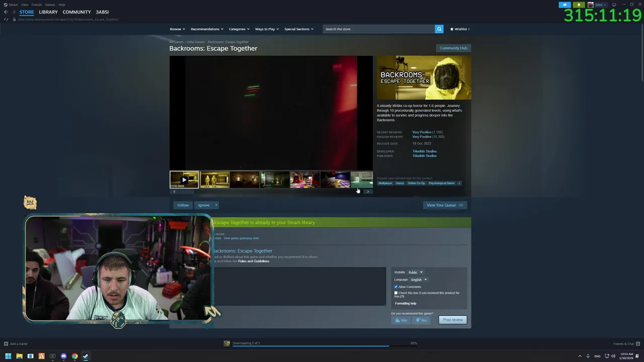Click the Steam logo menu

(x=5, y=5)
